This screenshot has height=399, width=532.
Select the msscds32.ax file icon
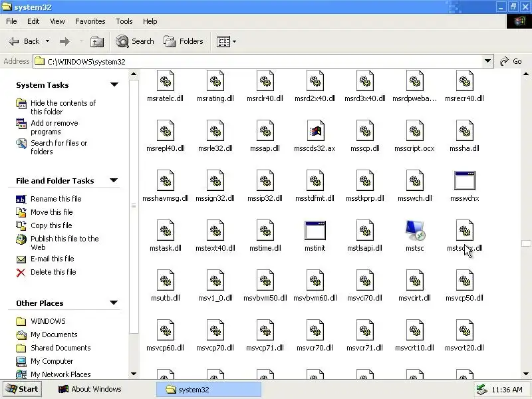(x=315, y=130)
